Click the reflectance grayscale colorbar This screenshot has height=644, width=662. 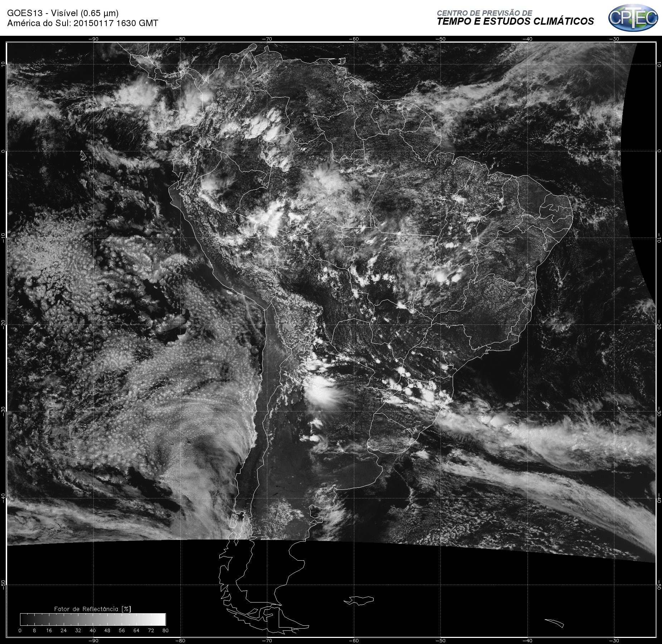tap(93, 619)
